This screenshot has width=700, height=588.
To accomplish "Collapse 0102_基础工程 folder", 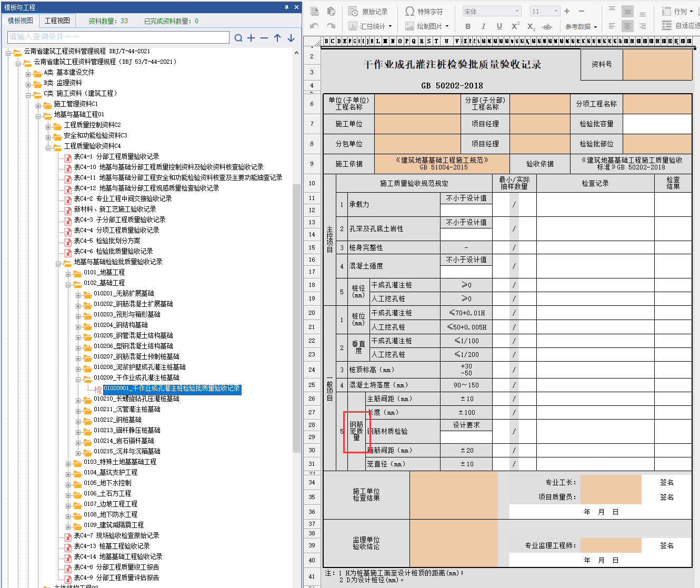I will (68, 285).
